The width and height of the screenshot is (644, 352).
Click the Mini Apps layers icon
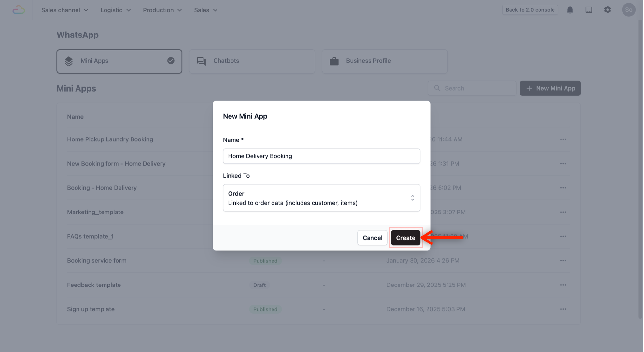(x=69, y=61)
